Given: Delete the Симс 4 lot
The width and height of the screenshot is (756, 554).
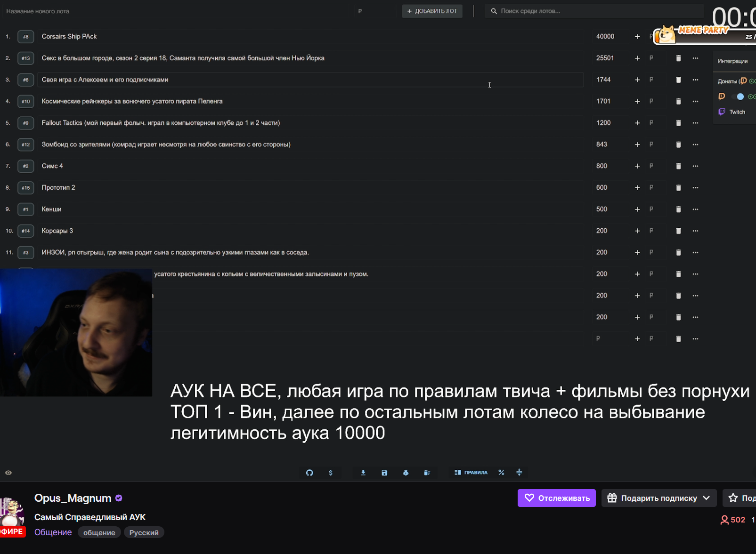Looking at the screenshot, I should (x=678, y=166).
